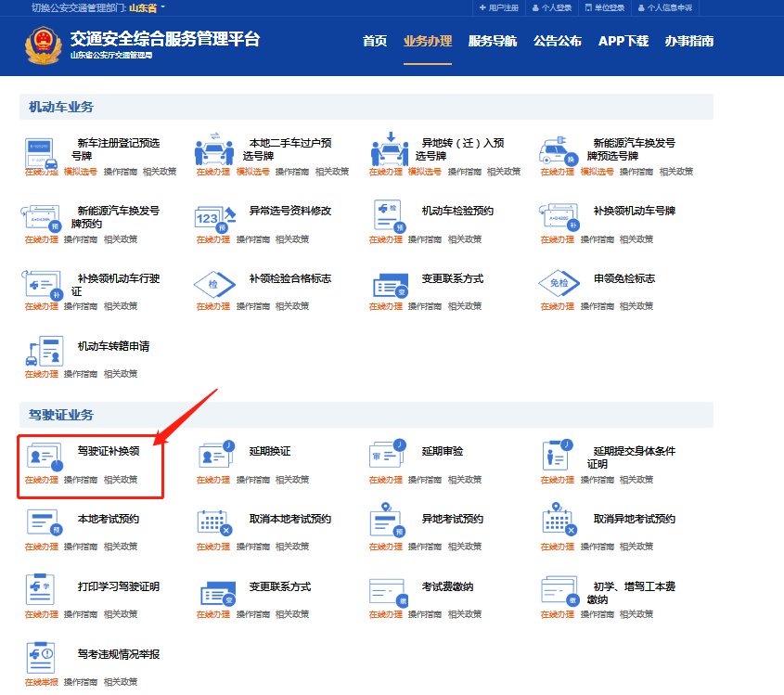Viewport: 784px width, 695px height.
Task: Click 在线办理 under 驾驶证补换领
Action: 41,480
